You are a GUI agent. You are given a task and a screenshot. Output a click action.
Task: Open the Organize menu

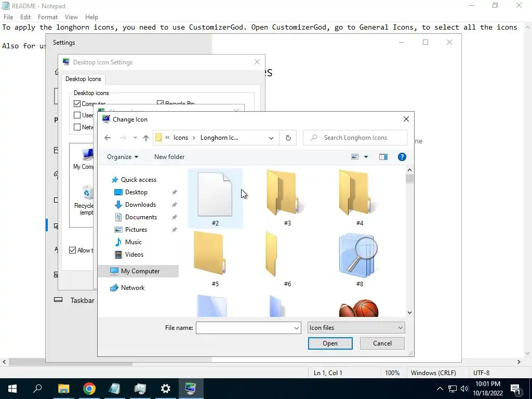coord(123,157)
